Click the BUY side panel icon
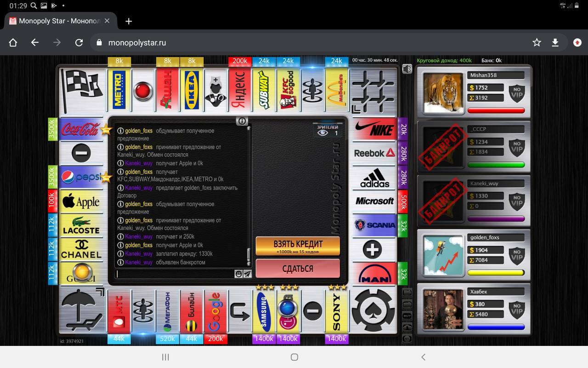 coord(407,316)
